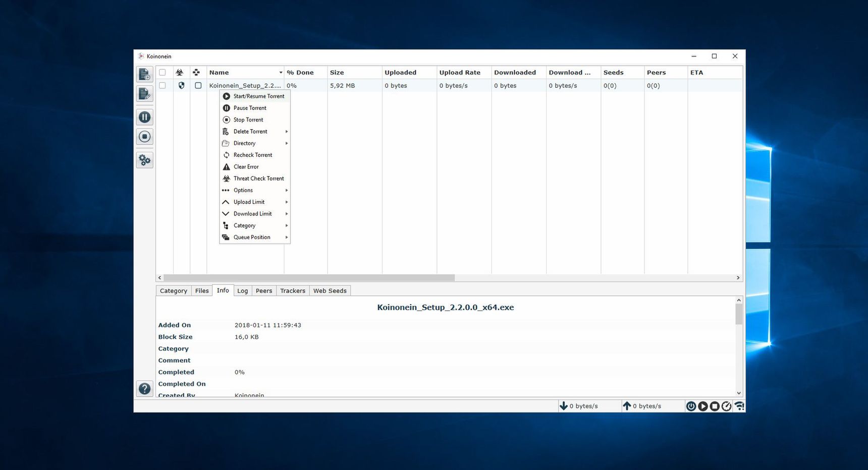868x470 pixels.
Task: Sort by the Upload Rate column header
Action: (x=464, y=73)
